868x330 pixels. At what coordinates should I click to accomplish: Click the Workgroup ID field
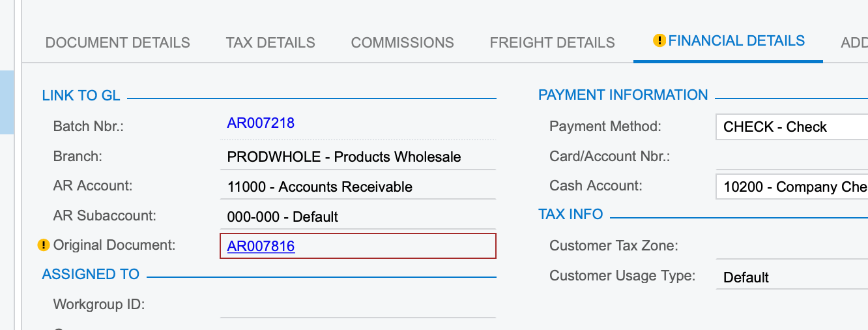click(358, 305)
